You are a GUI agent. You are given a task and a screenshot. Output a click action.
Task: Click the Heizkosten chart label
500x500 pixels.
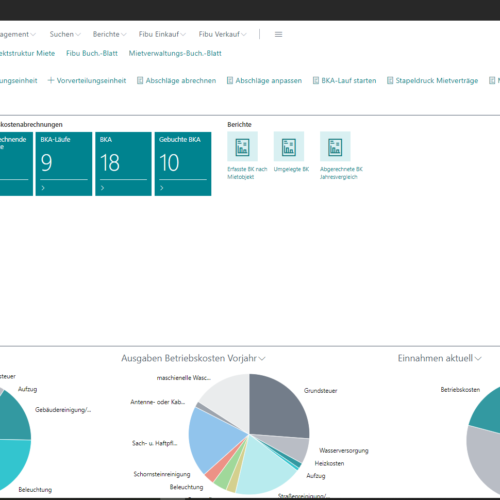coord(329,463)
